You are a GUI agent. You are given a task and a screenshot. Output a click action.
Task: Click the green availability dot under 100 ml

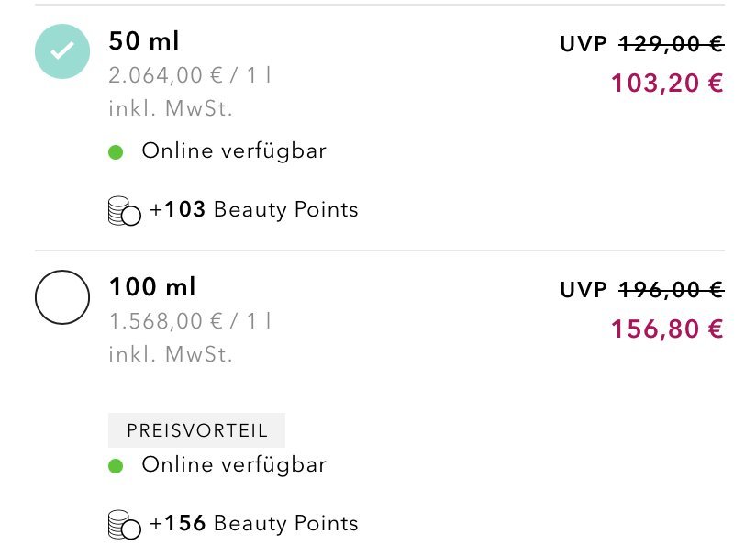tap(116, 466)
